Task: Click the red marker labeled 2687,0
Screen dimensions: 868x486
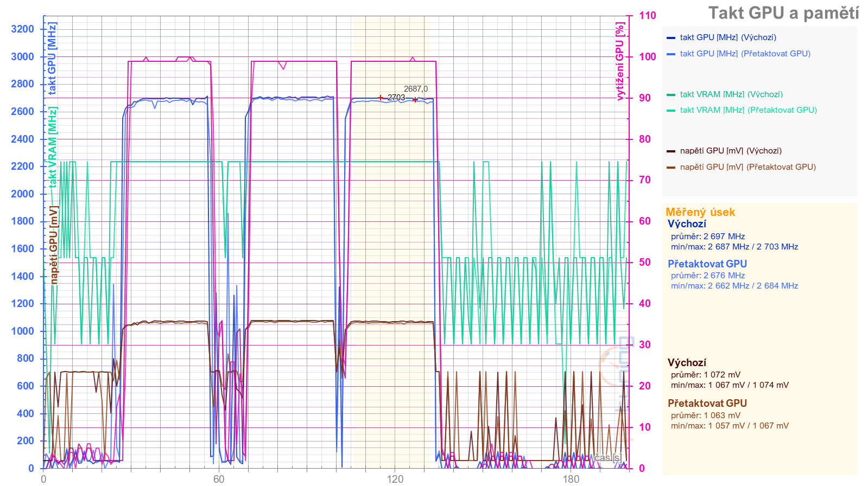Action: pyautogui.click(x=415, y=100)
